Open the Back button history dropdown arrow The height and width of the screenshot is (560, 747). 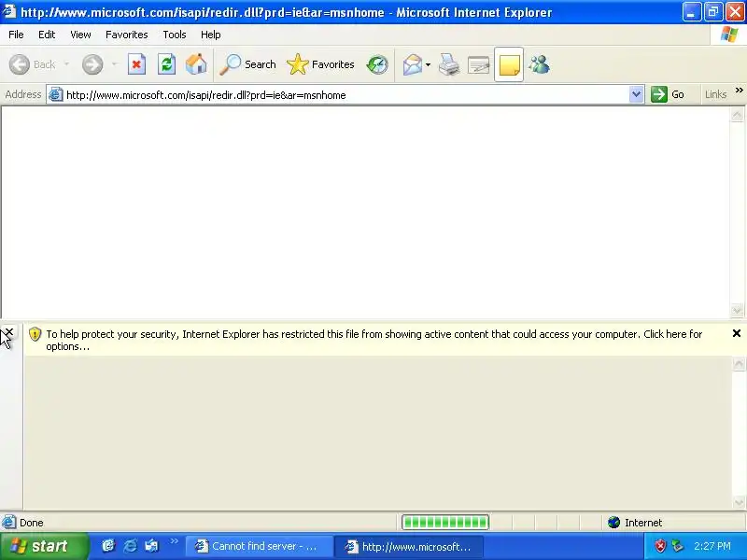coord(66,64)
